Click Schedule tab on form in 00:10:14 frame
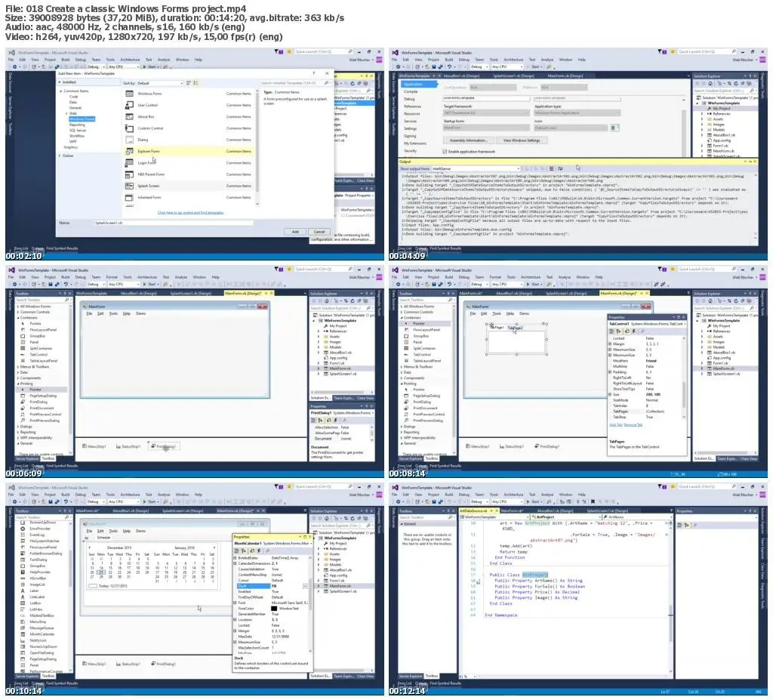Image resolution: width=773 pixels, height=700 pixels. coord(103,538)
